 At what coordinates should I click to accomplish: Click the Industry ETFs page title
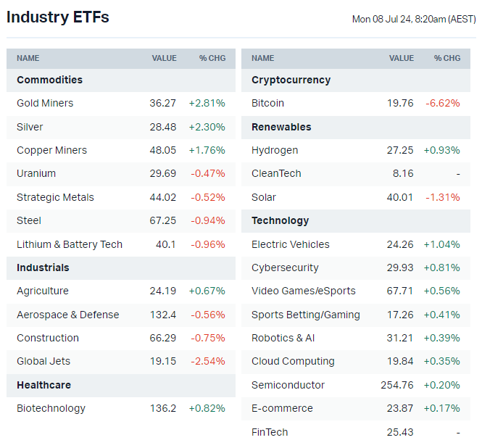click(x=58, y=17)
